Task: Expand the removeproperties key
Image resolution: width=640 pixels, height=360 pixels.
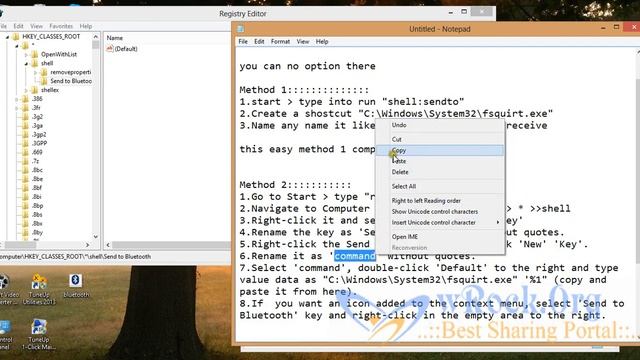Action: pyautogui.click(x=36, y=72)
